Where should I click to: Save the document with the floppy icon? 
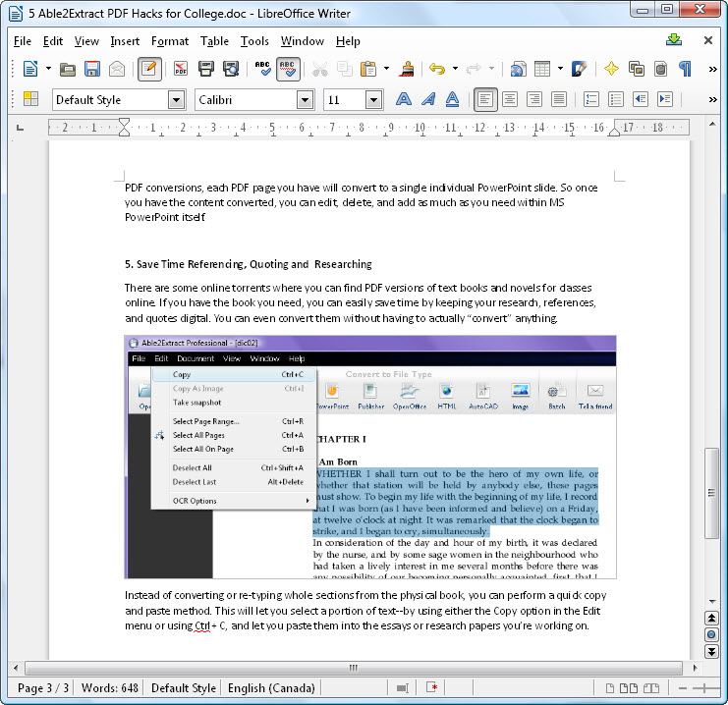click(92, 69)
